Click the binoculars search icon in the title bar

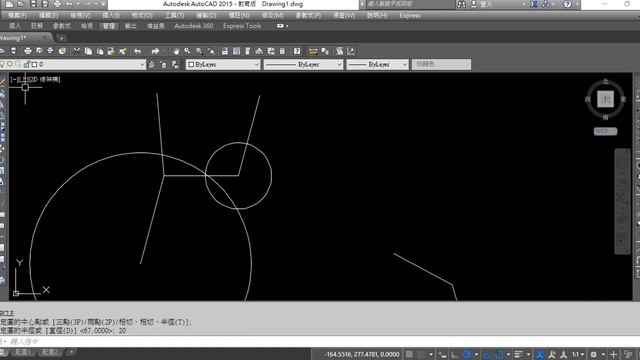coord(462,4)
